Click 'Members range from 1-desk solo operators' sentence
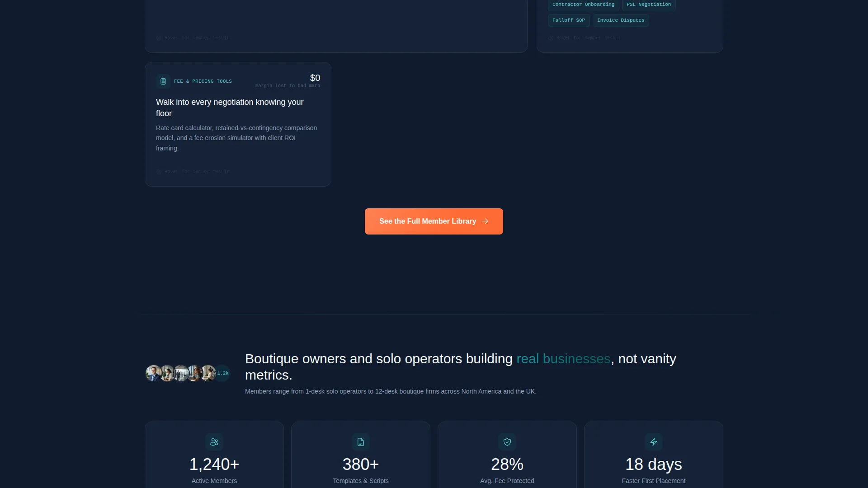The image size is (868, 488). (x=391, y=391)
